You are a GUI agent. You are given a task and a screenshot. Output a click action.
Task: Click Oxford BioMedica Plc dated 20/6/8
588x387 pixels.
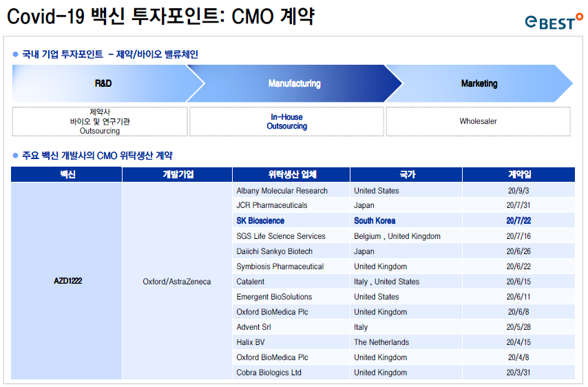(272, 312)
